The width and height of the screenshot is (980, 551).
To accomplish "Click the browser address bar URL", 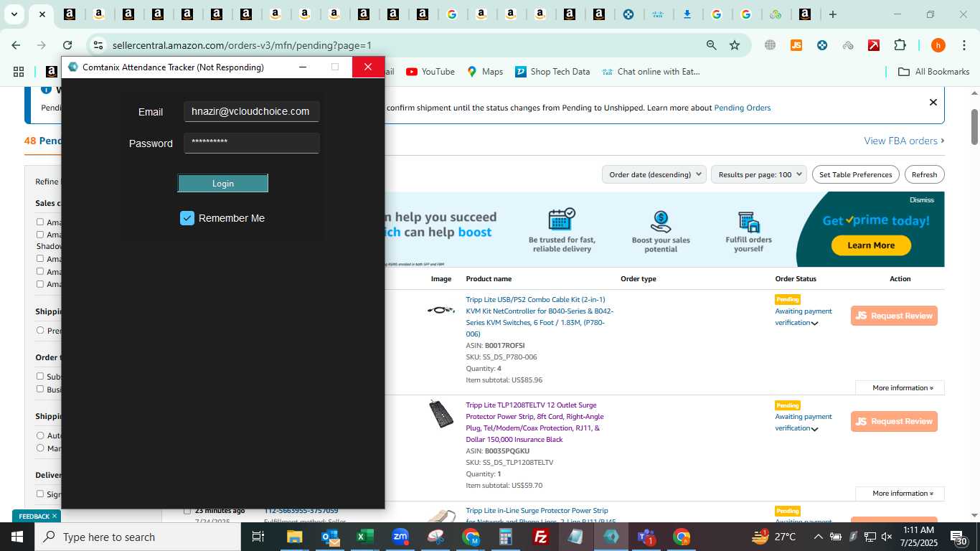I will pos(242,45).
